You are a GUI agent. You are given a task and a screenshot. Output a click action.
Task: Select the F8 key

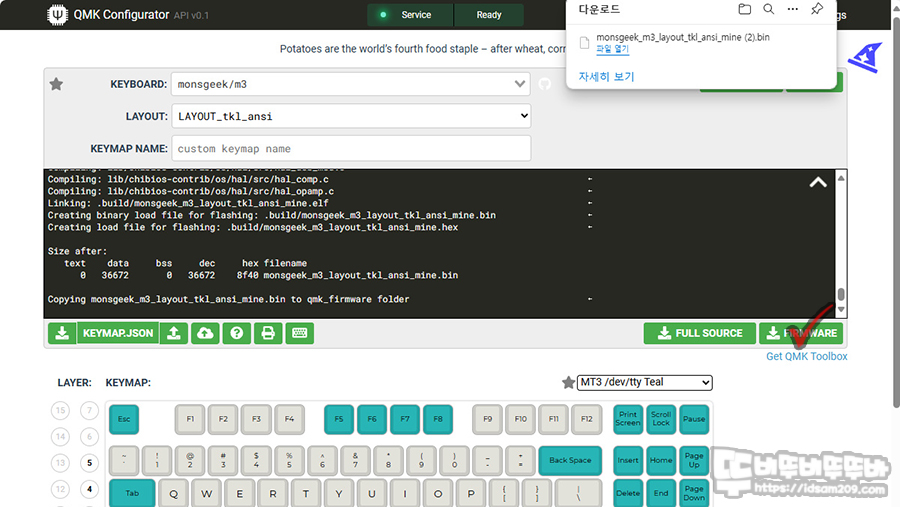[x=438, y=419]
